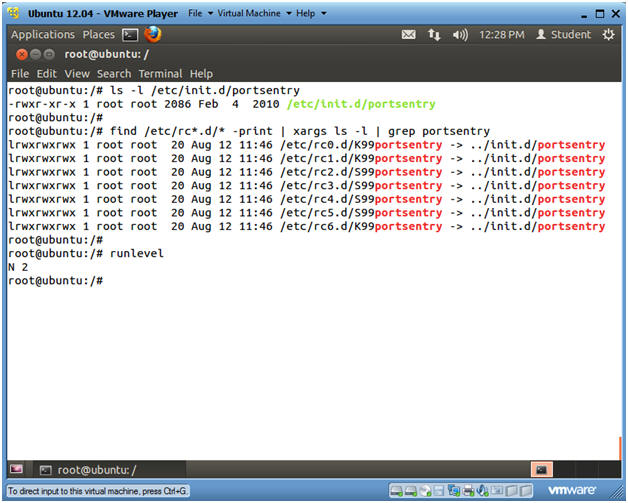Image resolution: width=628 pixels, height=503 pixels.
Task: Maximize the root@ubuntu terminal window
Action: click(49, 54)
